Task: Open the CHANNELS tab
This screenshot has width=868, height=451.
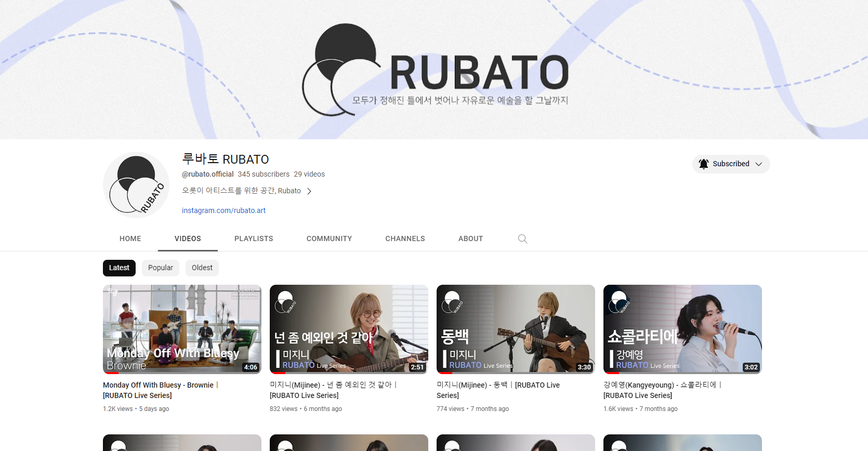Action: (x=405, y=238)
